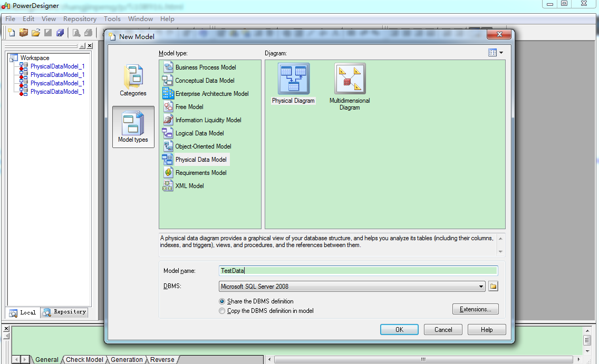
Task: Switch to the Local browser tab
Action: click(23, 312)
